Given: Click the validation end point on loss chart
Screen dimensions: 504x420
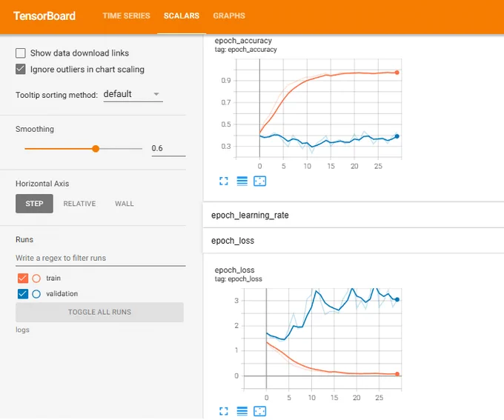Looking at the screenshot, I should [x=397, y=299].
